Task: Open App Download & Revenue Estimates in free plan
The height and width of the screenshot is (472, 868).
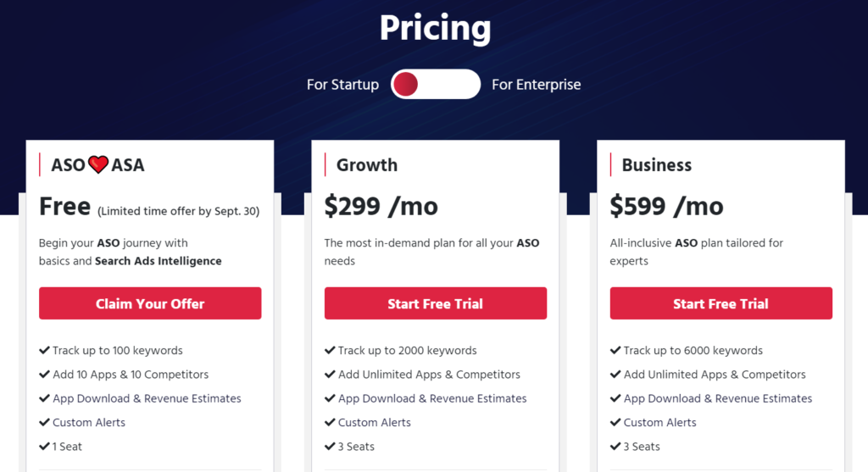Action: [147, 398]
